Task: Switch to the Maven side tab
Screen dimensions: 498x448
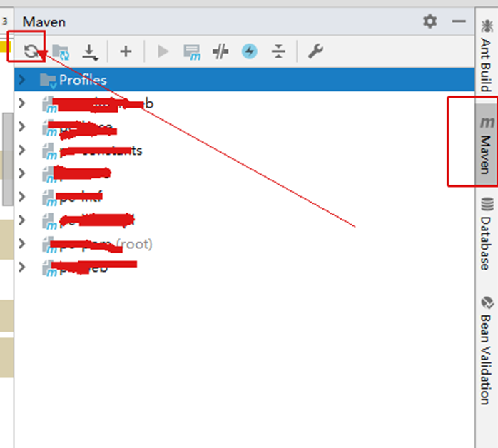Action: (x=487, y=145)
